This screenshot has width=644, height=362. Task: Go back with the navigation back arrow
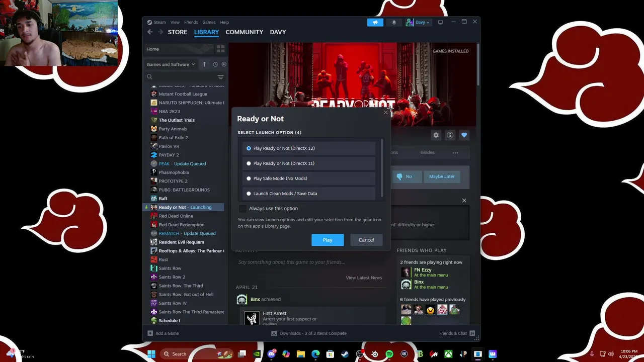click(x=150, y=32)
